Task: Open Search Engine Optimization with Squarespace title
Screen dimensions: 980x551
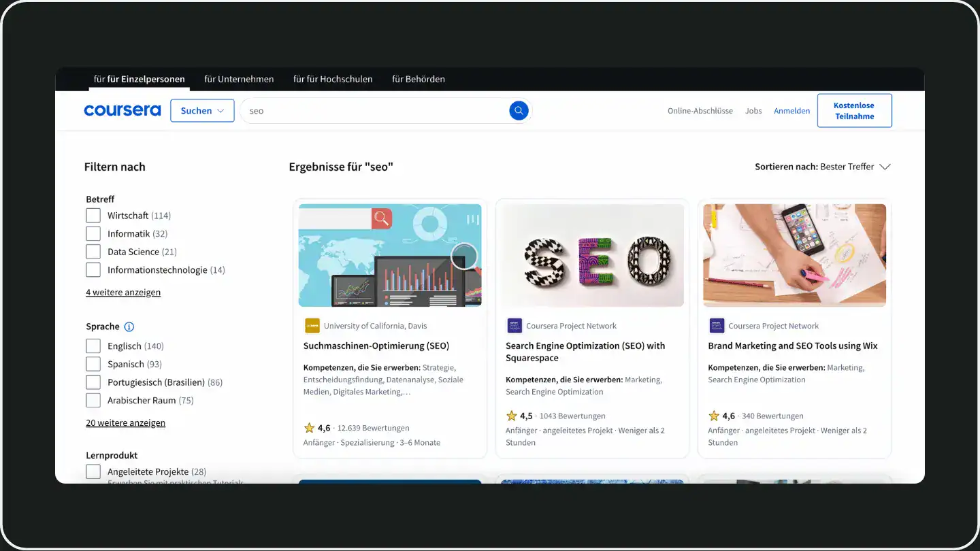Action: [585, 352]
